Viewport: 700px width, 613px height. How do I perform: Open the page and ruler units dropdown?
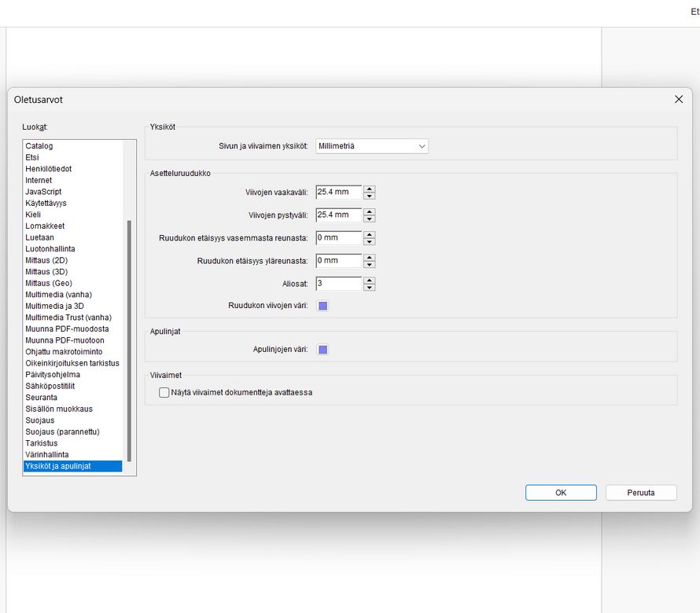click(372, 146)
